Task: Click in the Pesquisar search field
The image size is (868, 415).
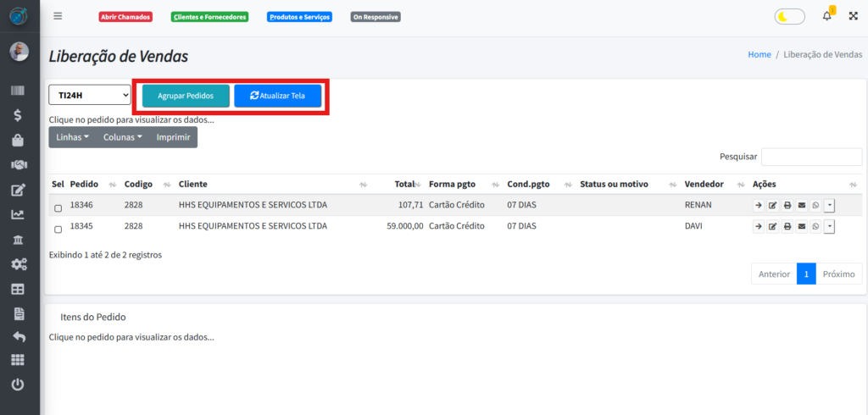Action: point(811,157)
